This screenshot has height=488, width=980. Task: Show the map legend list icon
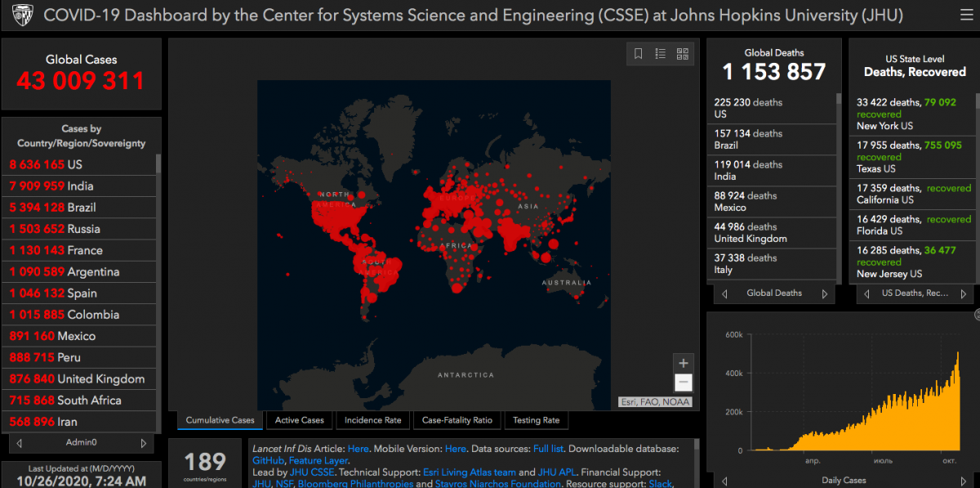661,54
